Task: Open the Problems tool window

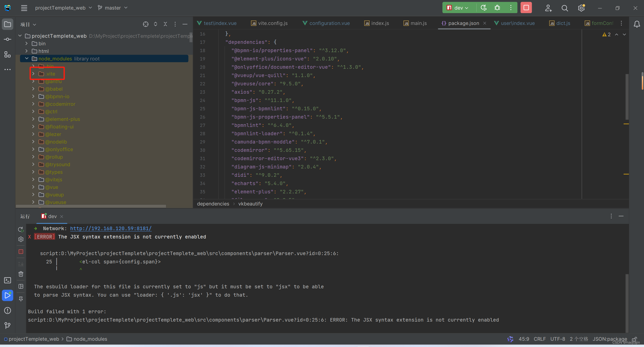Action: [8, 310]
